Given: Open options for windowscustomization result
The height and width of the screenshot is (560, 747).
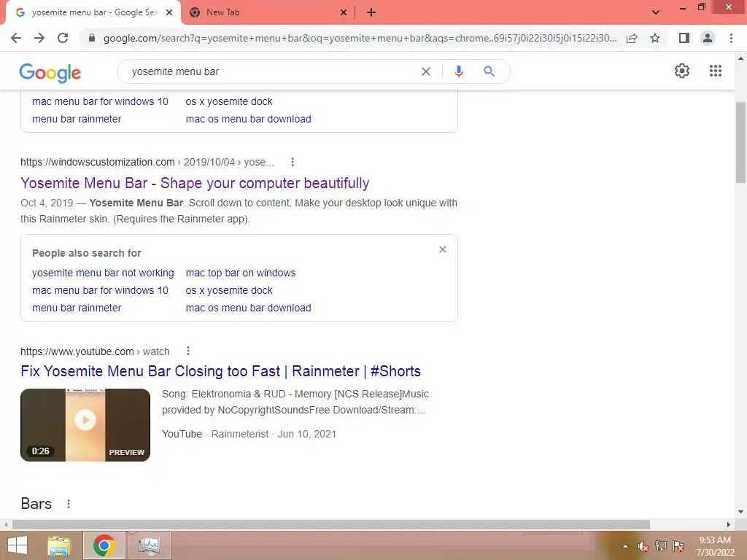Looking at the screenshot, I should click(293, 162).
